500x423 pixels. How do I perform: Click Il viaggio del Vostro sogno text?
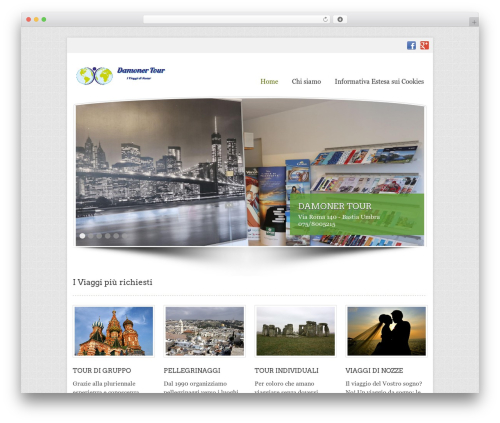click(384, 384)
